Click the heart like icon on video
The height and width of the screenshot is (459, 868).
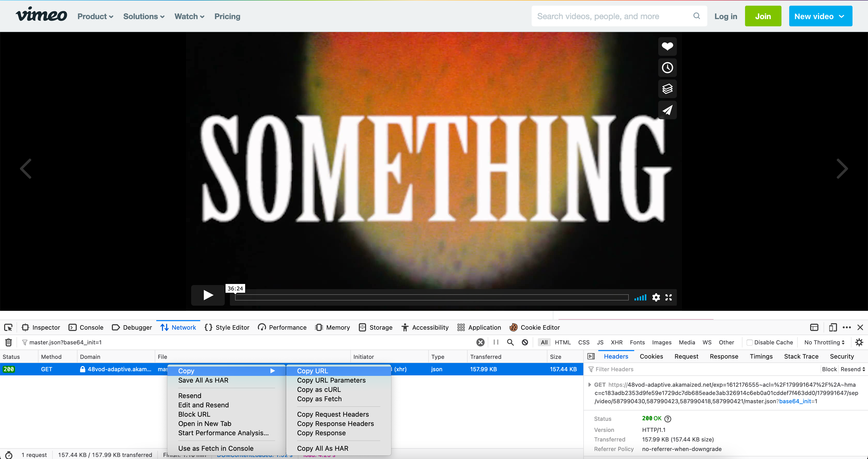pyautogui.click(x=667, y=46)
